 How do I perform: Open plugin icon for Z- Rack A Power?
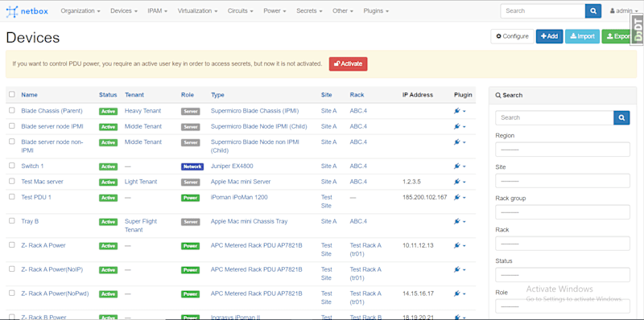[x=456, y=246]
